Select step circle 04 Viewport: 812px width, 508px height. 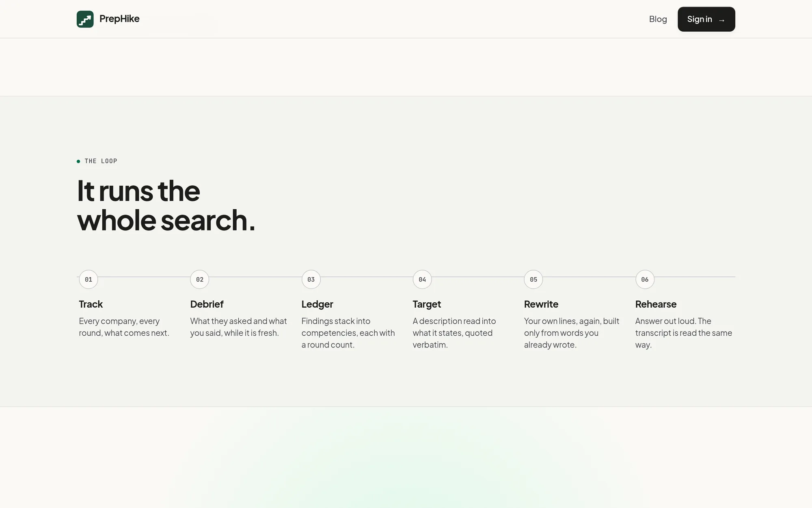point(422,279)
